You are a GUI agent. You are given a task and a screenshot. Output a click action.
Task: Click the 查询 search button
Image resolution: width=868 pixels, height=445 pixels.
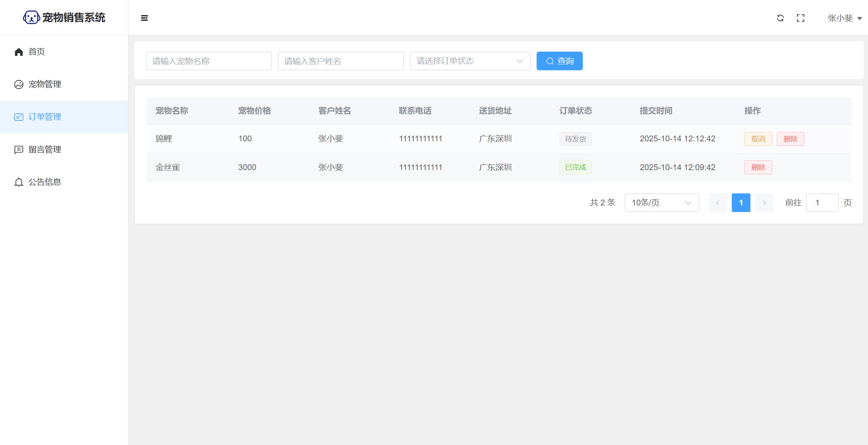click(559, 61)
